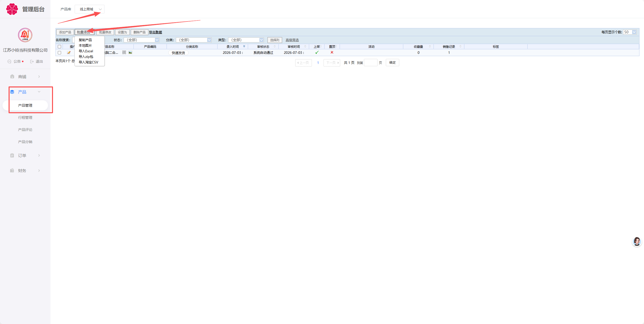Expand the 订单 sidebar menu chevron
The image size is (644, 324).
click(39, 155)
